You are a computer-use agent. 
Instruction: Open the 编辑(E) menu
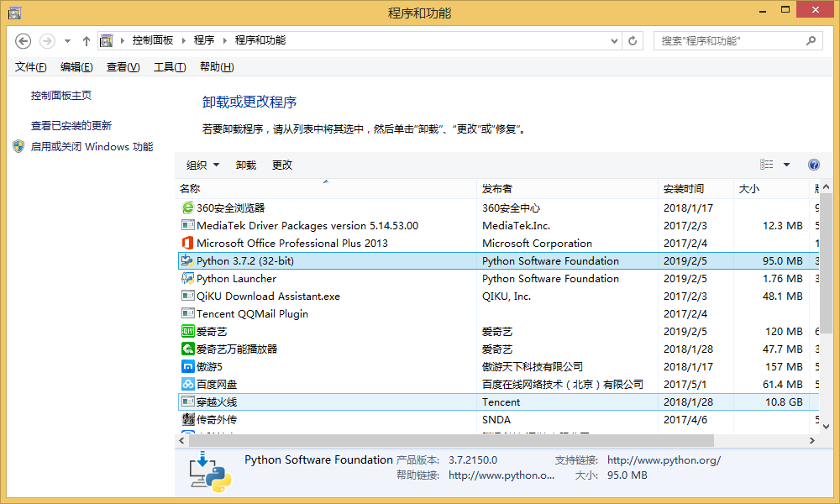76,67
